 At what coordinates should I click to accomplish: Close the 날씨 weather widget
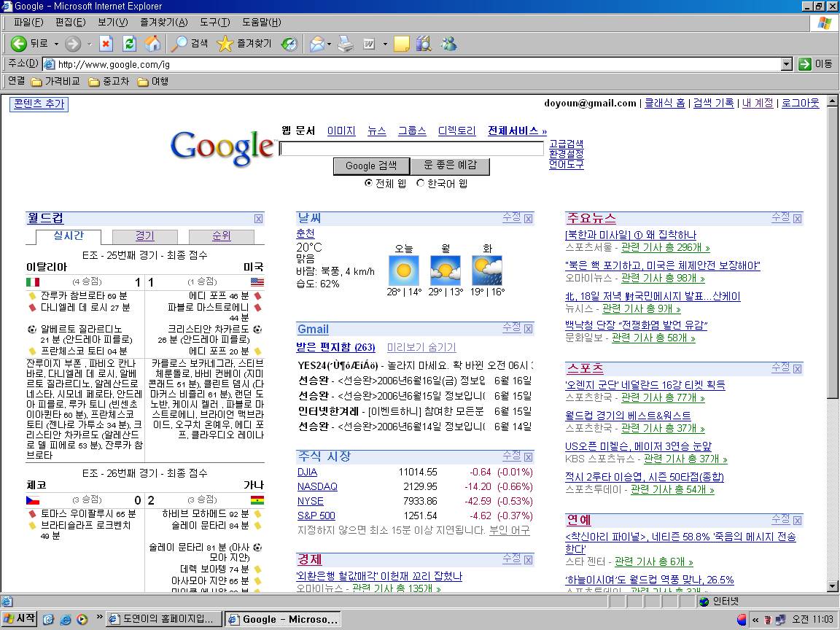pyautogui.click(x=528, y=219)
